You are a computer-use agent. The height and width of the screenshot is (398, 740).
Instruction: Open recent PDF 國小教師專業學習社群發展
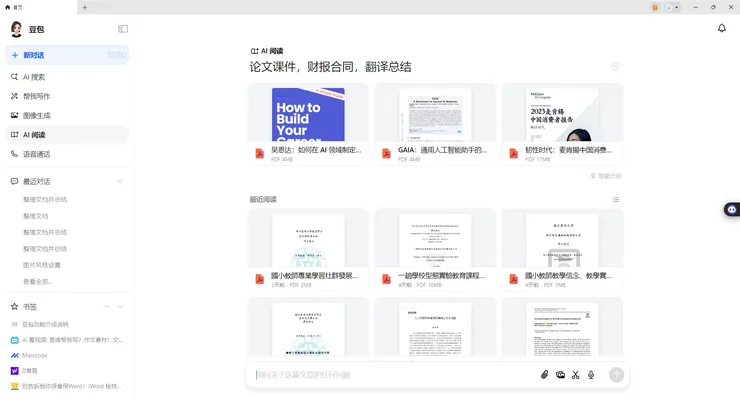click(x=308, y=250)
